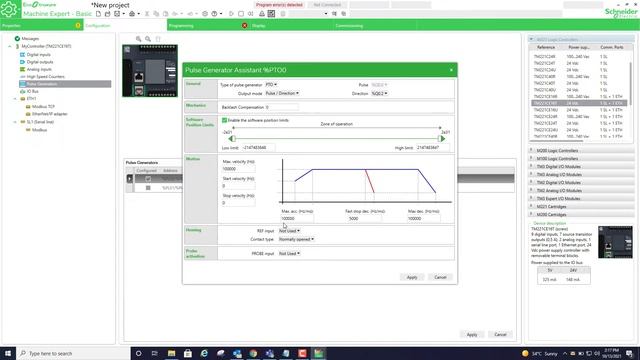
Task: Toggle Configured checkbox in first pulse generator row
Action: pos(148,179)
